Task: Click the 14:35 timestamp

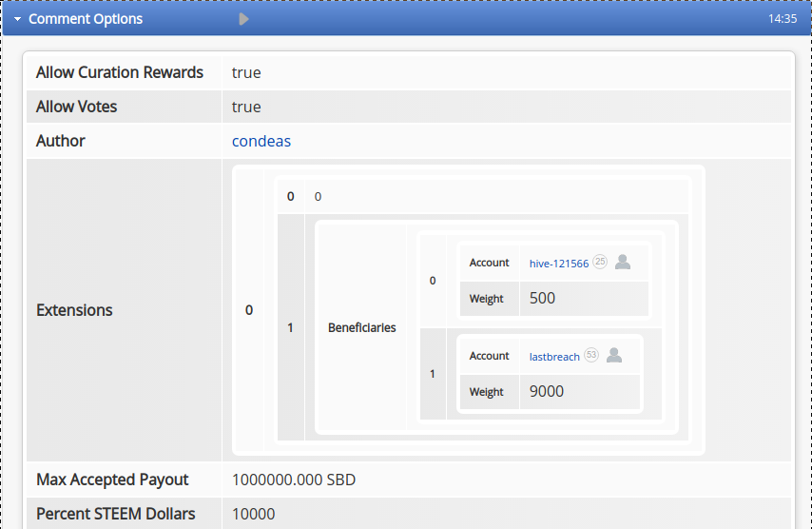Action: coord(782,19)
